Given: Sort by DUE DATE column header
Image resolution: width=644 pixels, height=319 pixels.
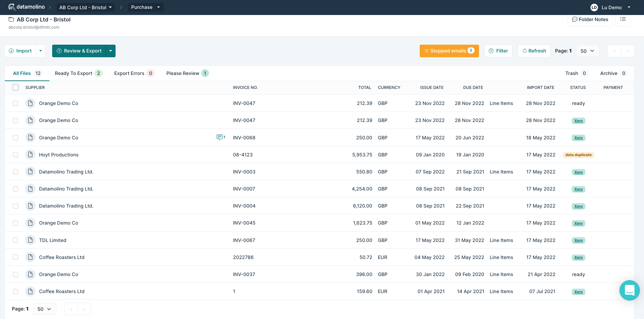Looking at the screenshot, I should click(473, 88).
